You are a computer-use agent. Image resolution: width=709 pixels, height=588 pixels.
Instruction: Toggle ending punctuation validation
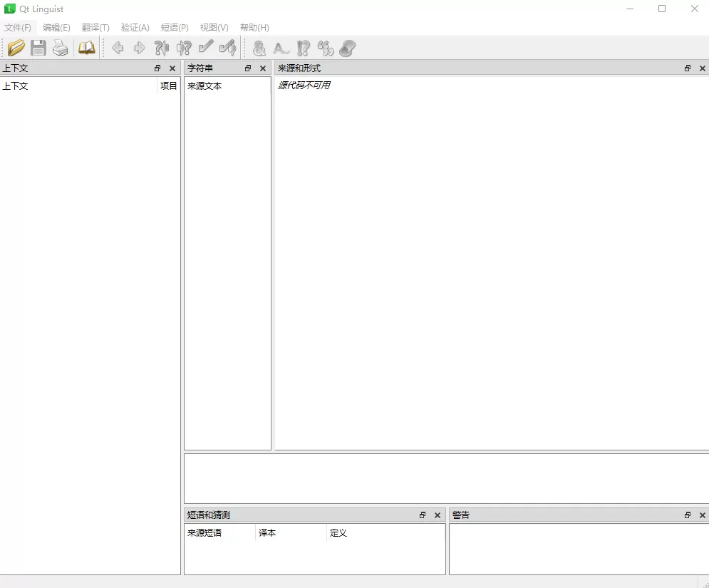(x=303, y=48)
